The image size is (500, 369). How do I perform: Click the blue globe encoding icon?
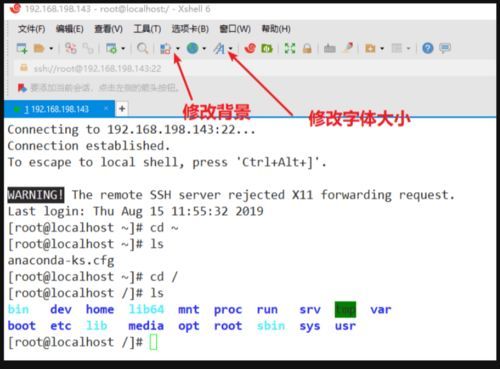[x=192, y=48]
